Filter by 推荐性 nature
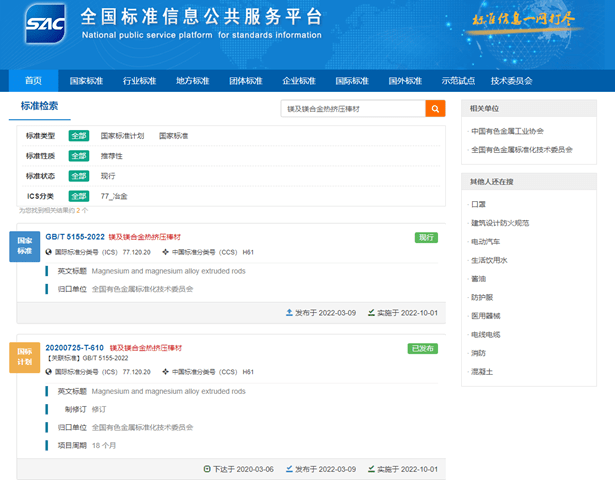This screenshot has width=615, height=480. [111, 156]
